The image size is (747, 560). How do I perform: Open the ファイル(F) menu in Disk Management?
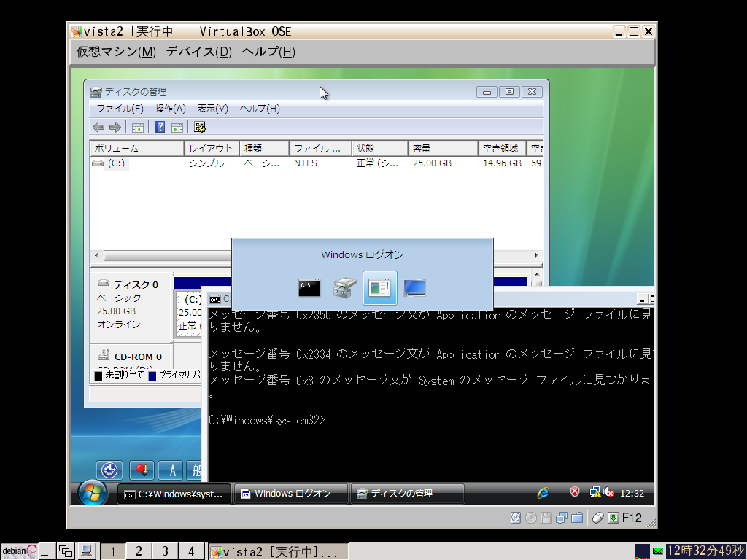[x=120, y=109]
